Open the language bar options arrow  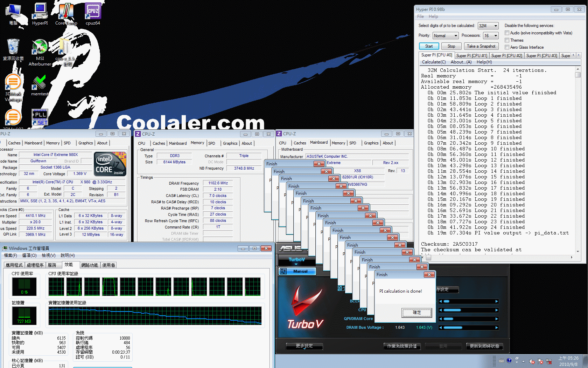coord(517,362)
